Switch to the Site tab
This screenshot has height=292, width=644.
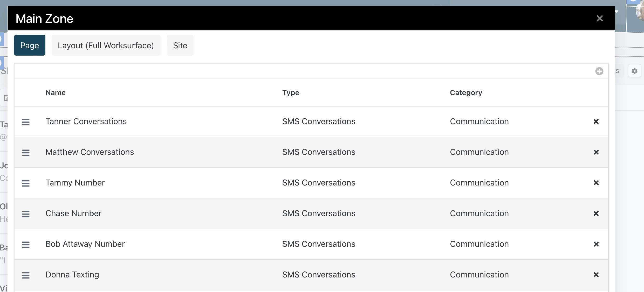pos(180,45)
